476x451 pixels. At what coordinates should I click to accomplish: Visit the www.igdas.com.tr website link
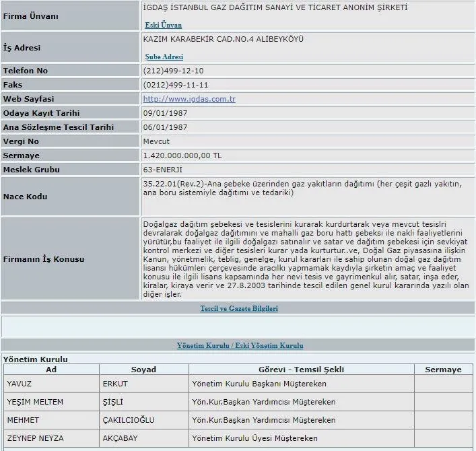point(189,99)
